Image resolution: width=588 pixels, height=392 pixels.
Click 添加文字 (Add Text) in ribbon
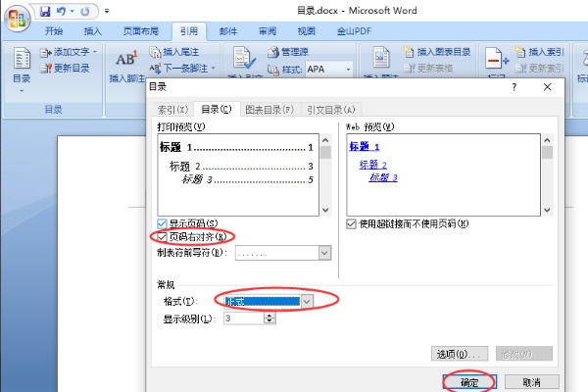tap(71, 52)
